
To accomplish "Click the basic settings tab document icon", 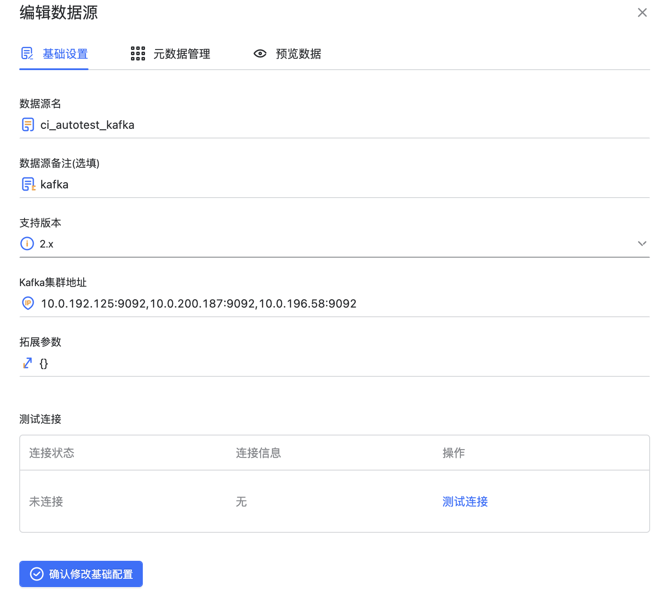I will tap(27, 54).
